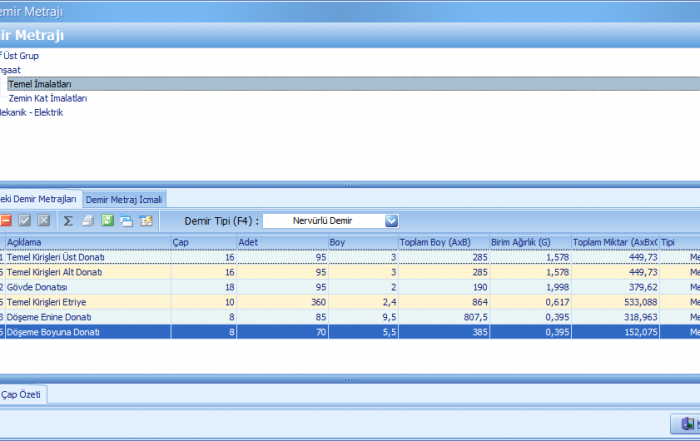Click the green refresh icon
The image size is (700, 441).
107,220
